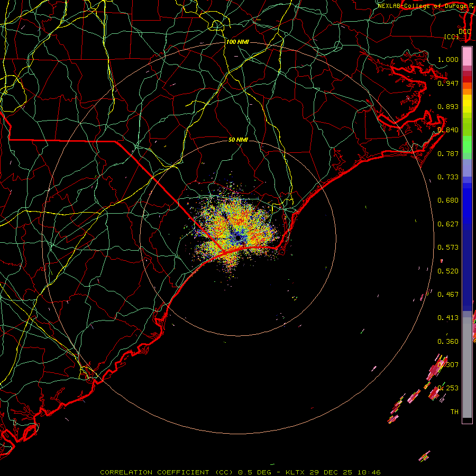This screenshot has height=476, width=476.
Task: Click the 0.520 scale value
Action: pos(448,271)
